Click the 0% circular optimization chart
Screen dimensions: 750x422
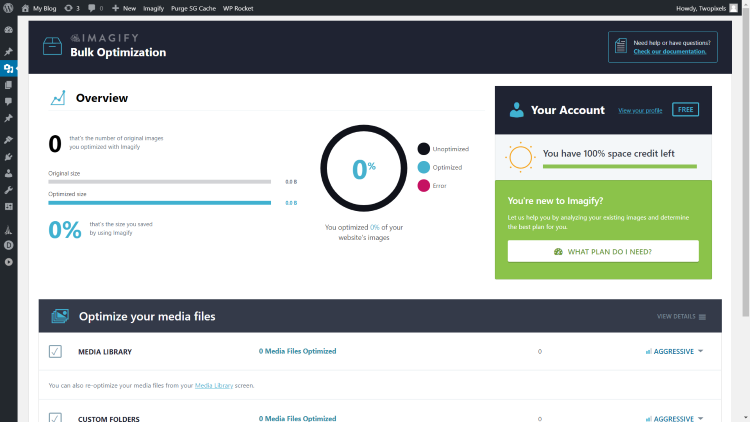(x=364, y=168)
